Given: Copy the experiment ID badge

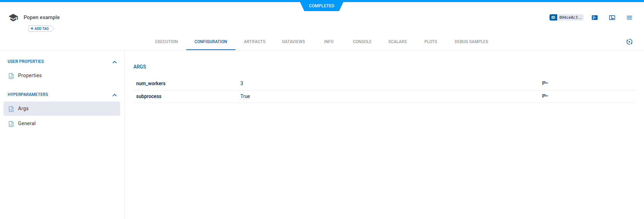Looking at the screenshot, I should [x=566, y=17].
